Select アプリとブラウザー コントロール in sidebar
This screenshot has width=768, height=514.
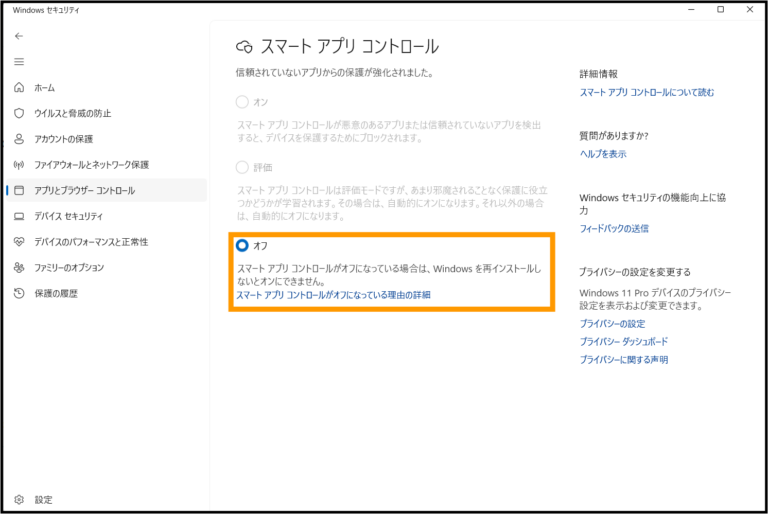(x=106, y=191)
